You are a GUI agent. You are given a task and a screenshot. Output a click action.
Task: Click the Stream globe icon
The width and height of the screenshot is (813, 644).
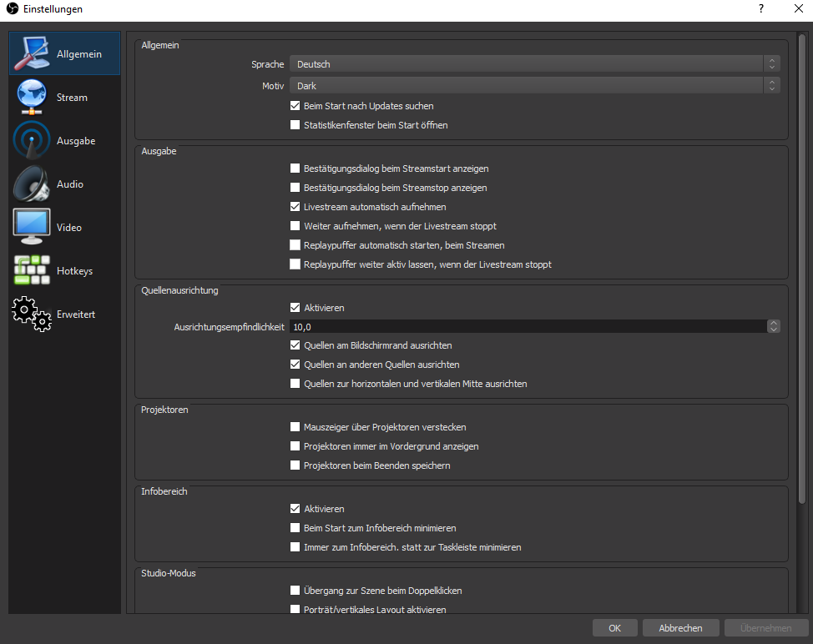pos(32,98)
